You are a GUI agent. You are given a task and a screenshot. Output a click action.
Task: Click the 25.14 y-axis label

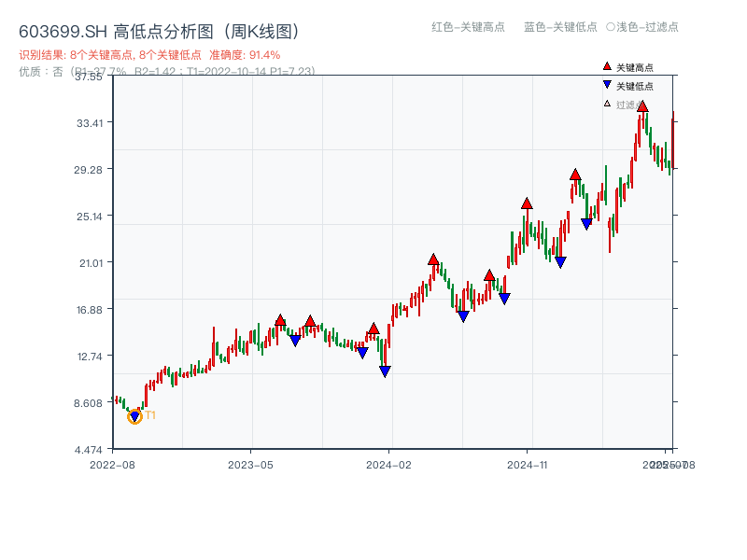[90, 217]
